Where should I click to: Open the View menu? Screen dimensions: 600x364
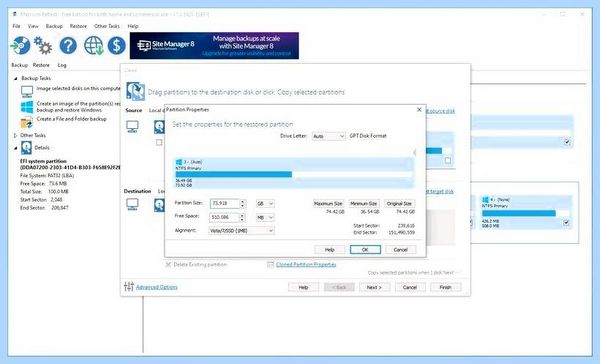pyautogui.click(x=33, y=26)
